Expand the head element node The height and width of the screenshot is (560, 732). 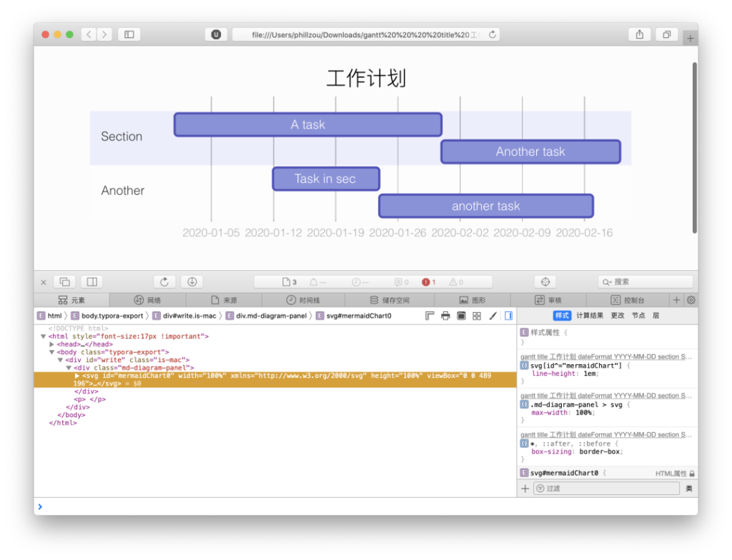tap(51, 344)
